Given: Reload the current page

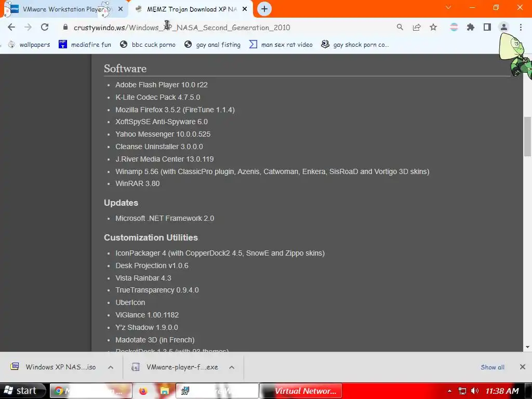Looking at the screenshot, I should 45,27.
